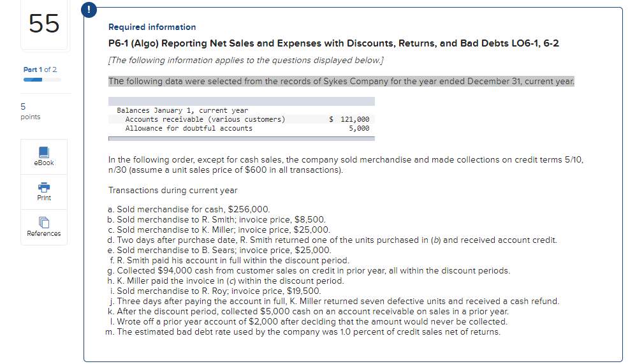Click the Required information heading
This screenshot has height=364, width=628.
pyautogui.click(x=152, y=27)
